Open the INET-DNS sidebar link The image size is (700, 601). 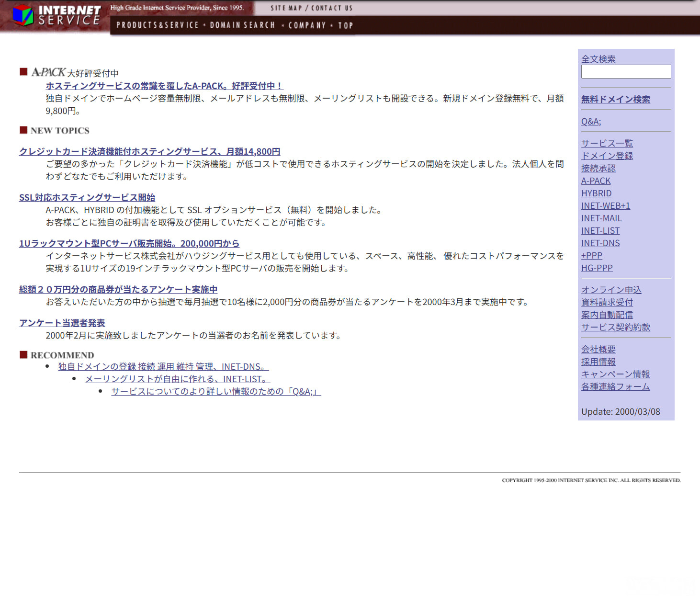pyautogui.click(x=600, y=243)
